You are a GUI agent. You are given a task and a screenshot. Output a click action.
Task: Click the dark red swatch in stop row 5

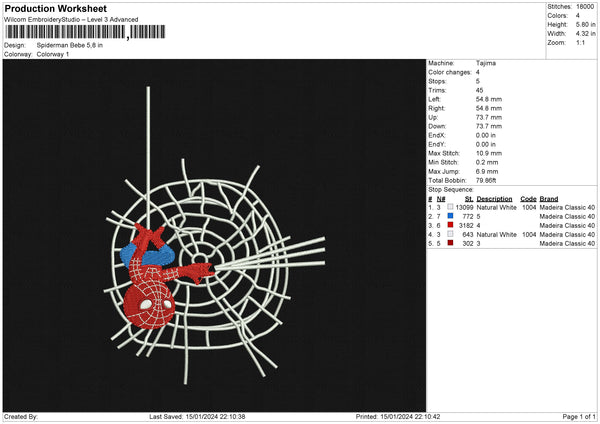[450, 243]
